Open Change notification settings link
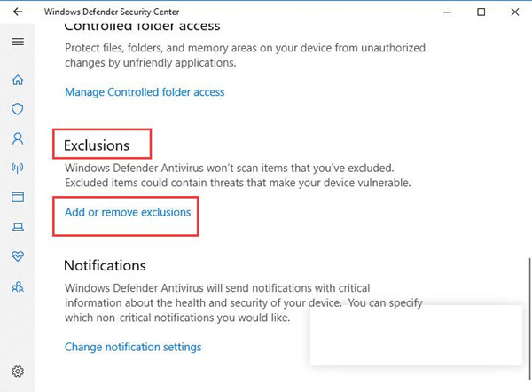Viewport: 532px width, 392px height. pyautogui.click(x=133, y=347)
